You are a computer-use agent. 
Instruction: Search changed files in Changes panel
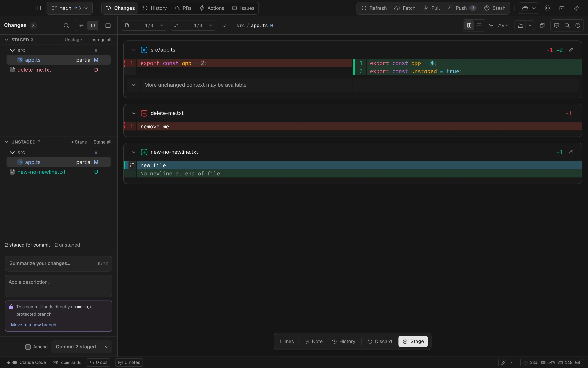click(66, 25)
